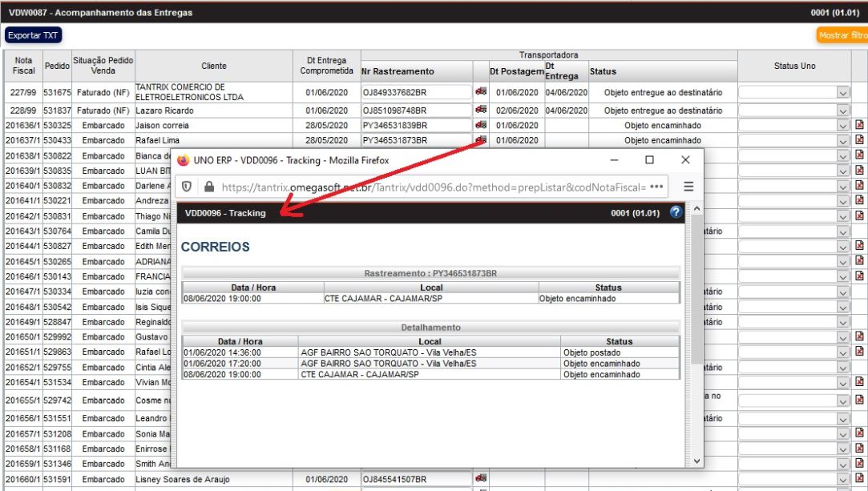This screenshot has width=868, height=491.
Task: Click the shield tracking protection icon in address bar
Action: point(186,186)
